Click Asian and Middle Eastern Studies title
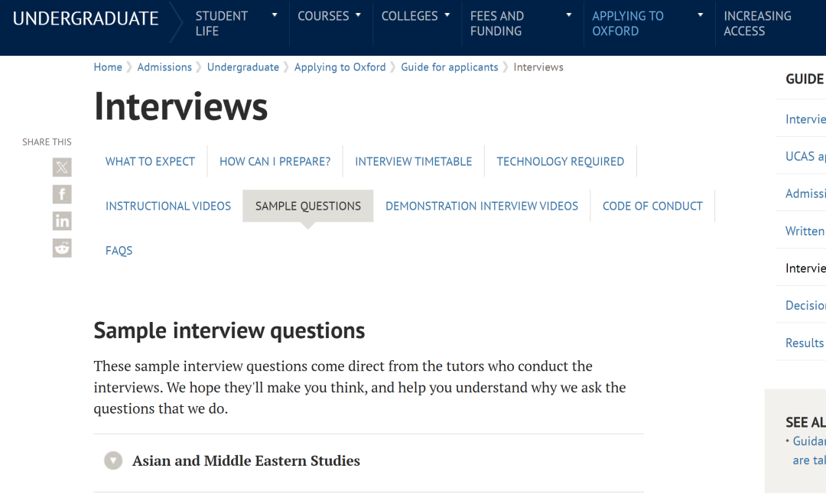 pos(246,461)
